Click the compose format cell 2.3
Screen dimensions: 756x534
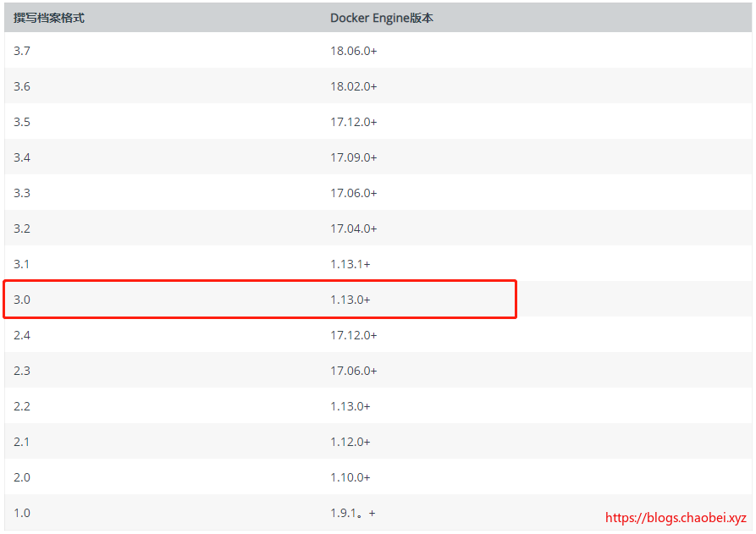point(22,372)
